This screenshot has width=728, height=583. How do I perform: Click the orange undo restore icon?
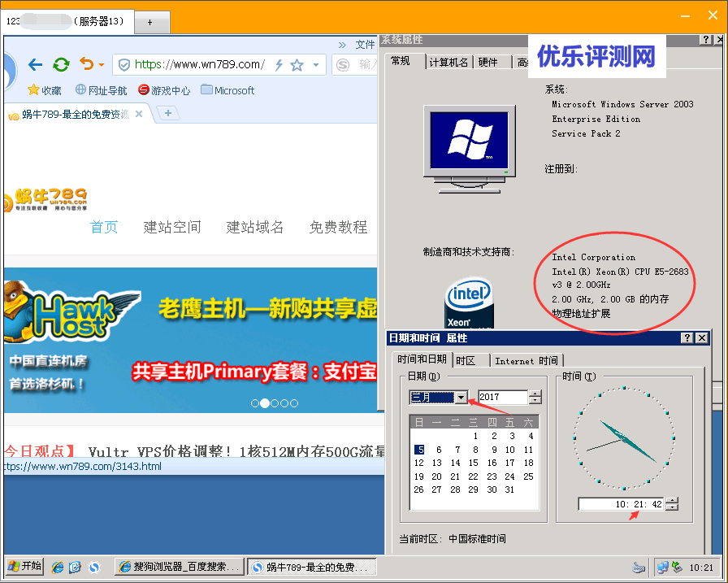[86, 63]
